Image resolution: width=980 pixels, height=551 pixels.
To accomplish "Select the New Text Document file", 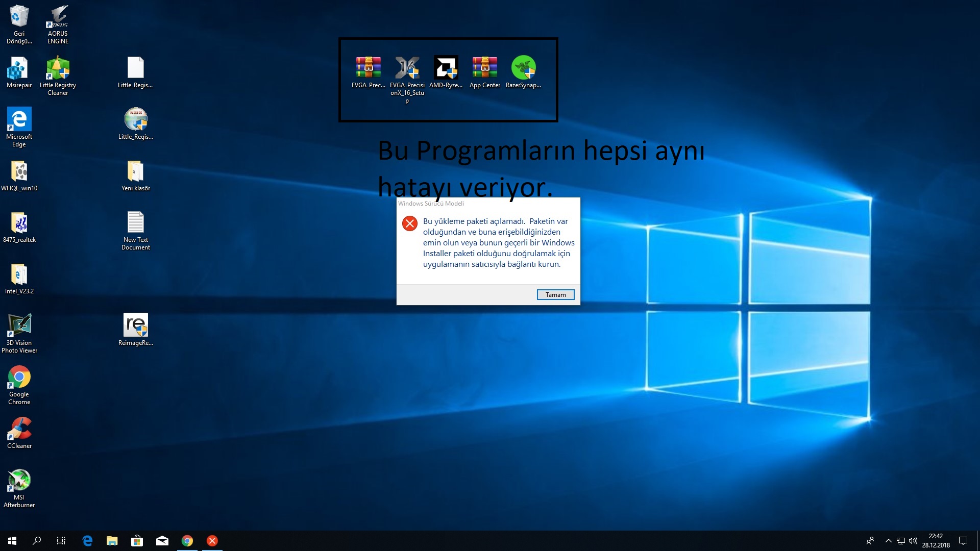I will 135,230.
